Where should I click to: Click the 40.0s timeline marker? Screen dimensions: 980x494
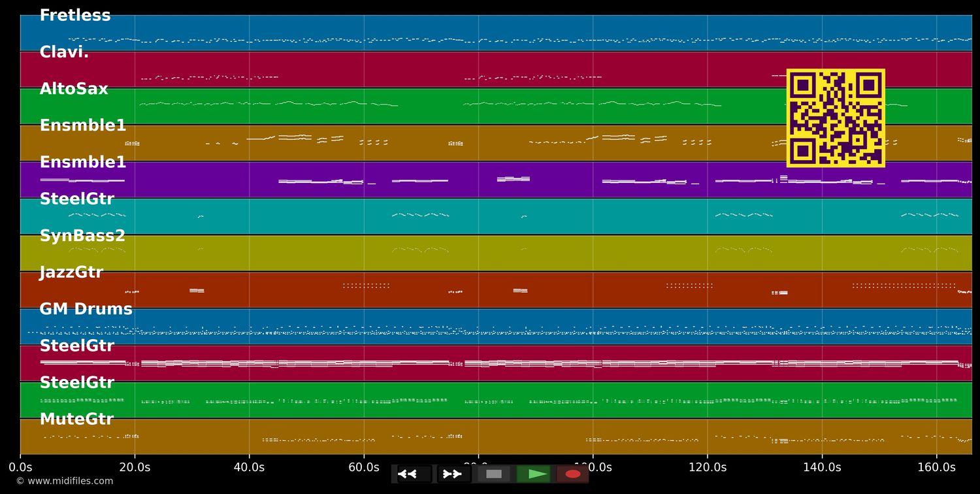tap(249, 467)
